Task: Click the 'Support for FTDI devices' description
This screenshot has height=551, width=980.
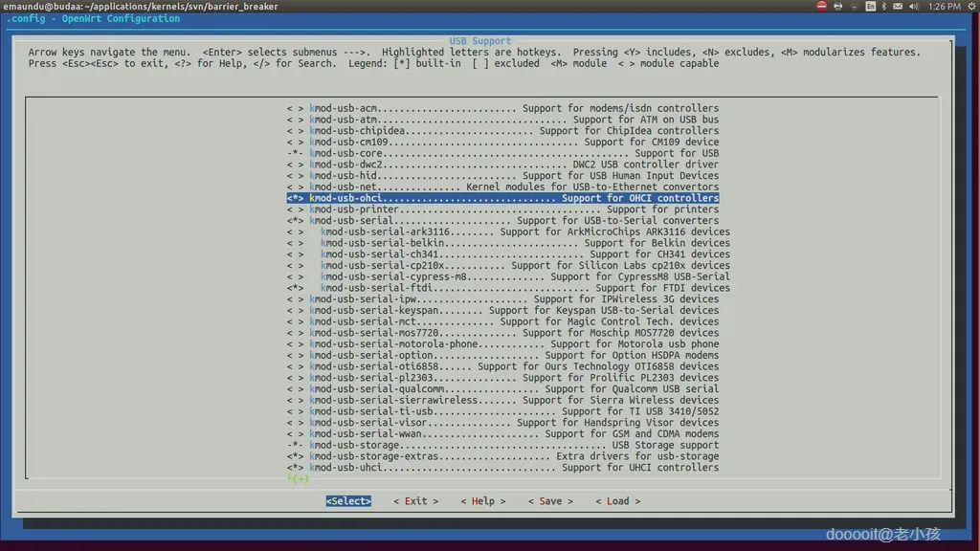Action: click(662, 289)
